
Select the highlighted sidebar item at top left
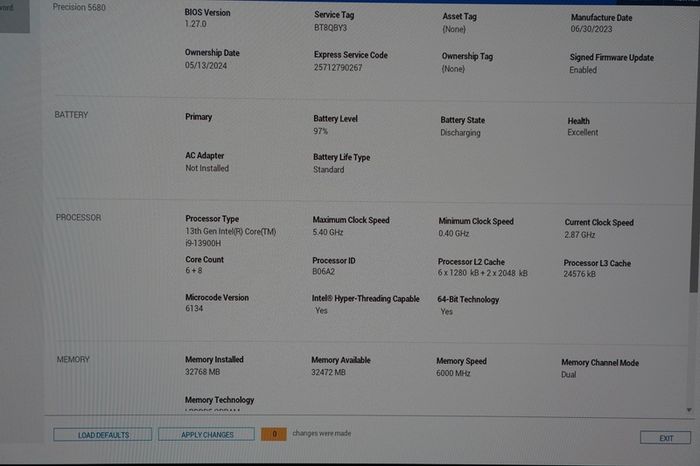click(x=14, y=16)
